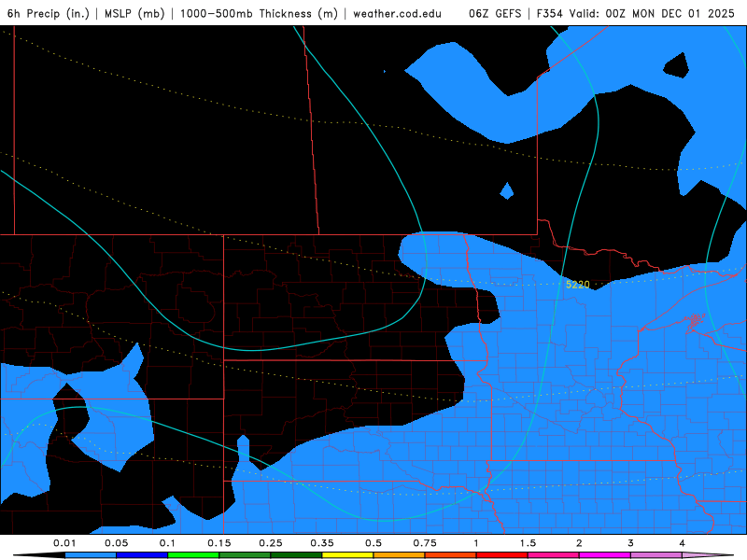Click the 0.75 colorbar value label
Screen dimensions: 747x560
click(x=425, y=543)
